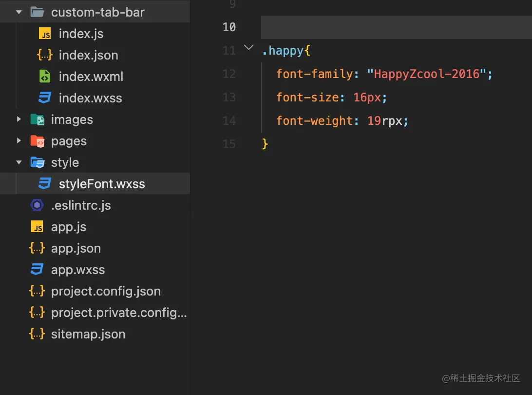
Task: Click the CSS icon beside index.wxss
Action: coord(45,98)
